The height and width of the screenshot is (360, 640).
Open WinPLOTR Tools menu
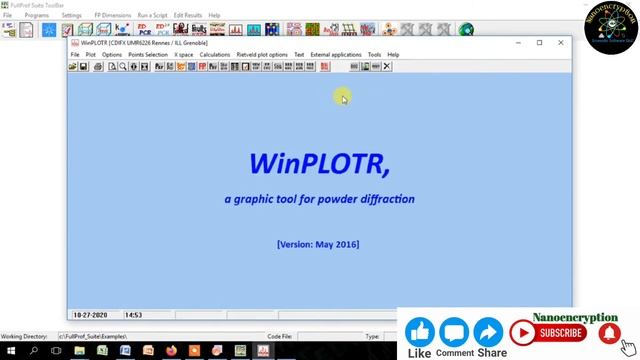[374, 55]
